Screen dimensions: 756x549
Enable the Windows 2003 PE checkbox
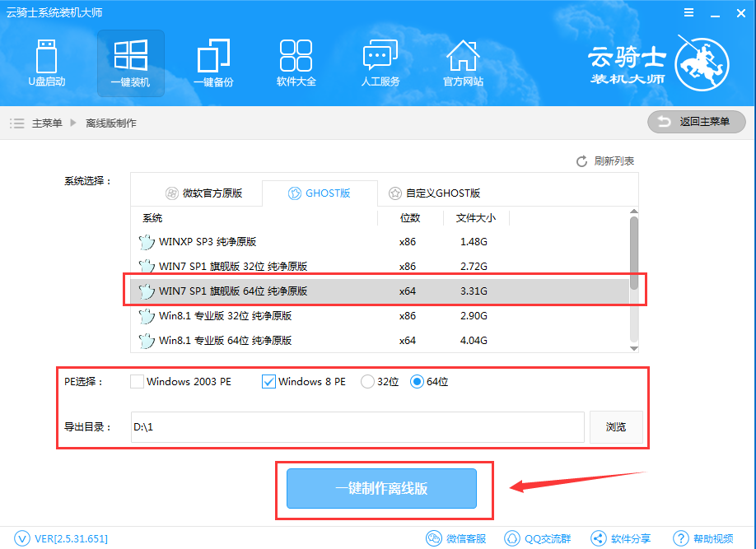(x=137, y=381)
